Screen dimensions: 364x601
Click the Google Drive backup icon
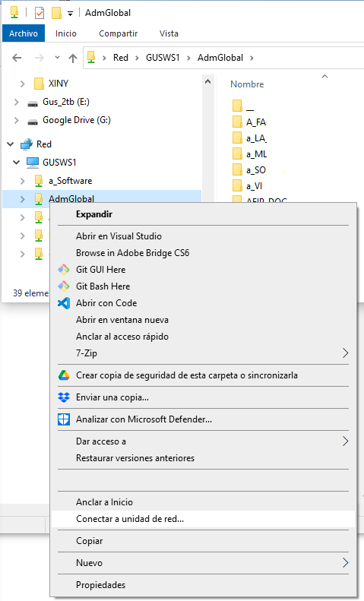pyautogui.click(x=64, y=375)
